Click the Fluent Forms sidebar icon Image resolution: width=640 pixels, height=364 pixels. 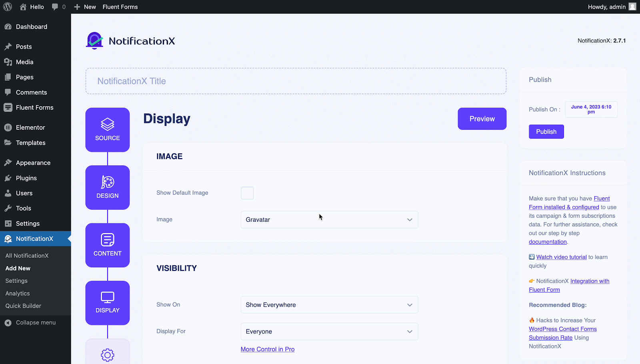pyautogui.click(x=8, y=107)
